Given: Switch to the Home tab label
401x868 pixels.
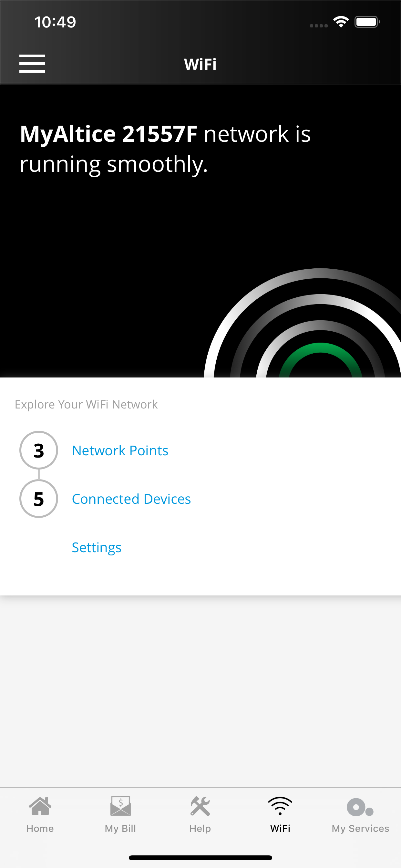Looking at the screenshot, I should click(x=40, y=828).
